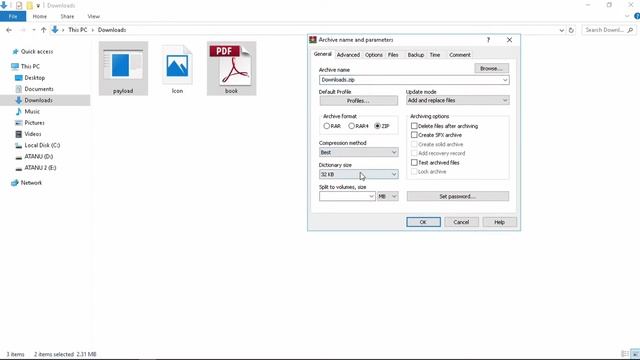This screenshot has height=360, width=640.
Task: Open Dictionary size dropdown
Action: (x=394, y=174)
